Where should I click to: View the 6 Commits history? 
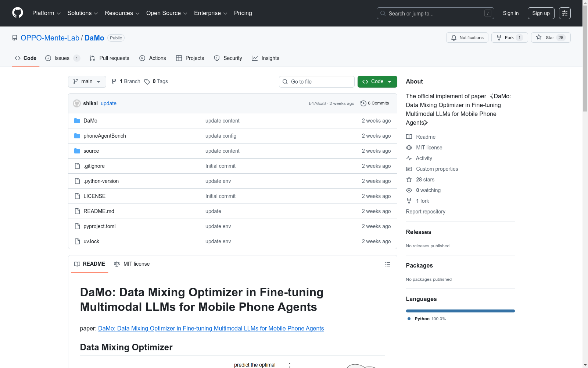pos(375,103)
